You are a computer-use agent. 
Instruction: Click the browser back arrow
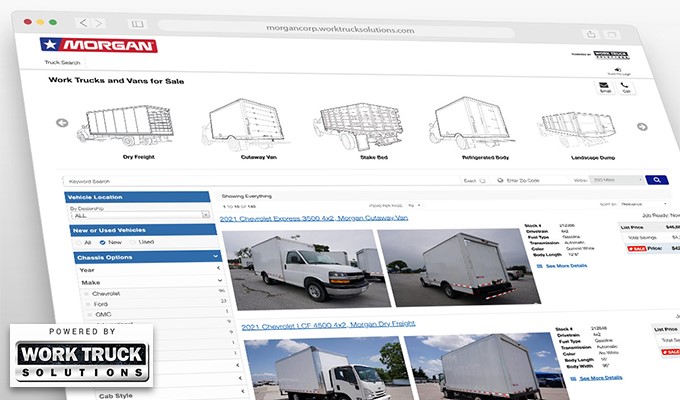tap(83, 23)
